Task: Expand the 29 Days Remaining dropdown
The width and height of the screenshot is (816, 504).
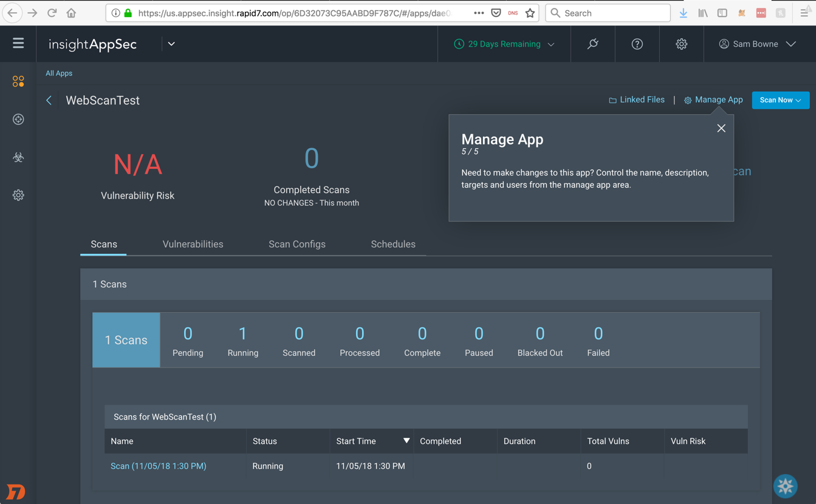Action: [504, 44]
